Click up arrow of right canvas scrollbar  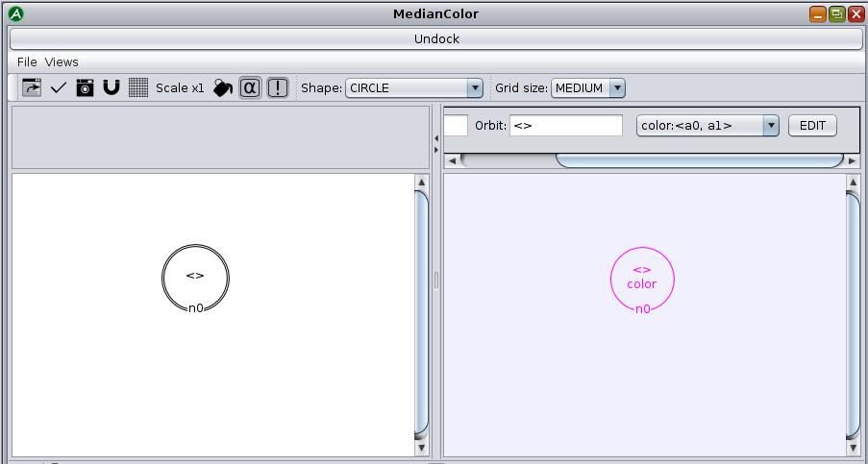[853, 182]
